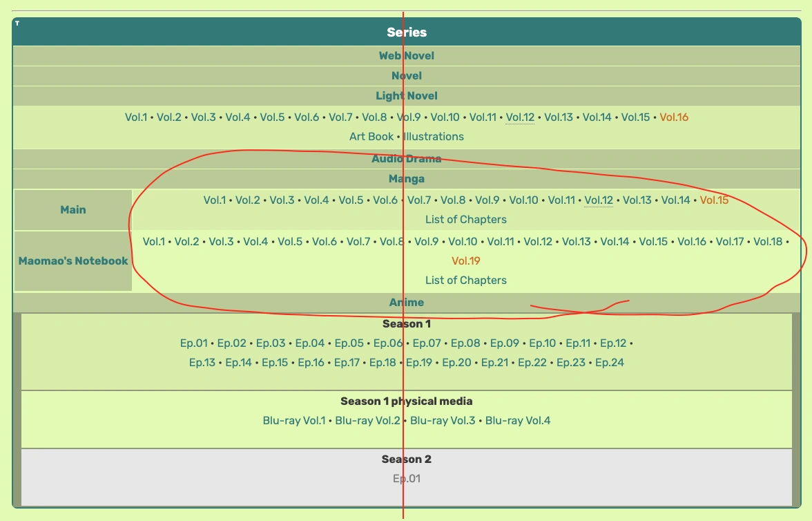Open Blu-ray Vol.4 page
The width and height of the screenshot is (812, 521).
pos(518,420)
